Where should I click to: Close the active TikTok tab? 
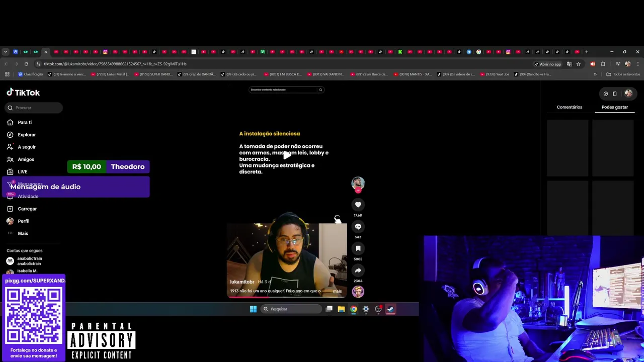[x=45, y=52]
